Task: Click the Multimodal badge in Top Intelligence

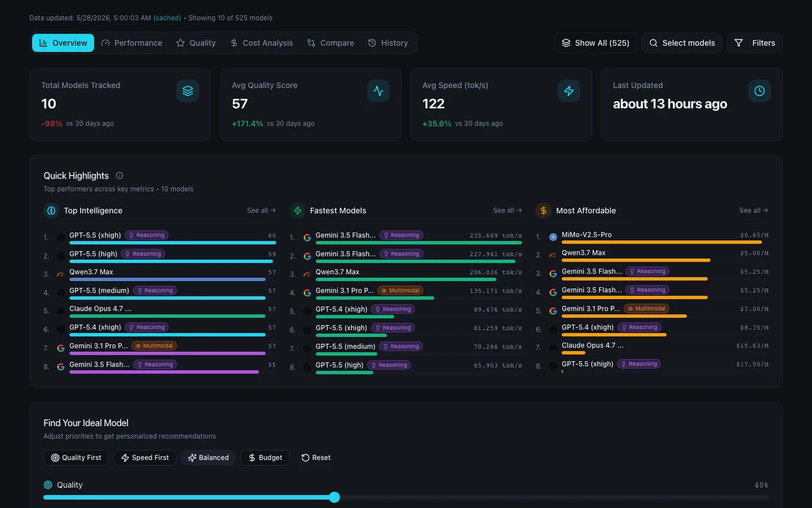Action: pos(155,346)
